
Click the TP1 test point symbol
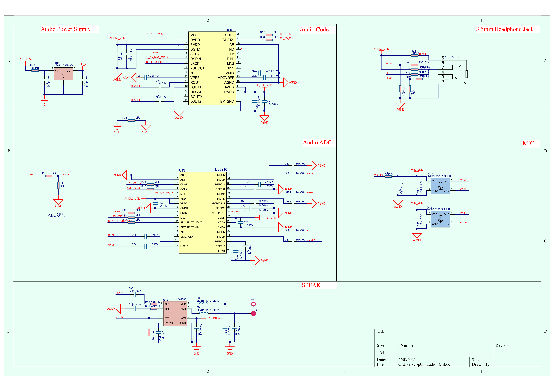point(253,304)
